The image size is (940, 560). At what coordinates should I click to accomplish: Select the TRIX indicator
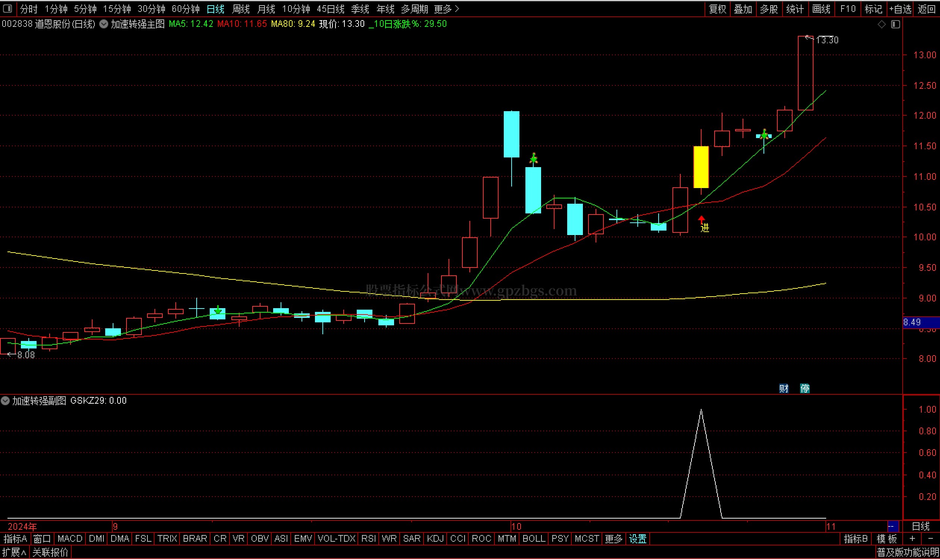coord(167,539)
